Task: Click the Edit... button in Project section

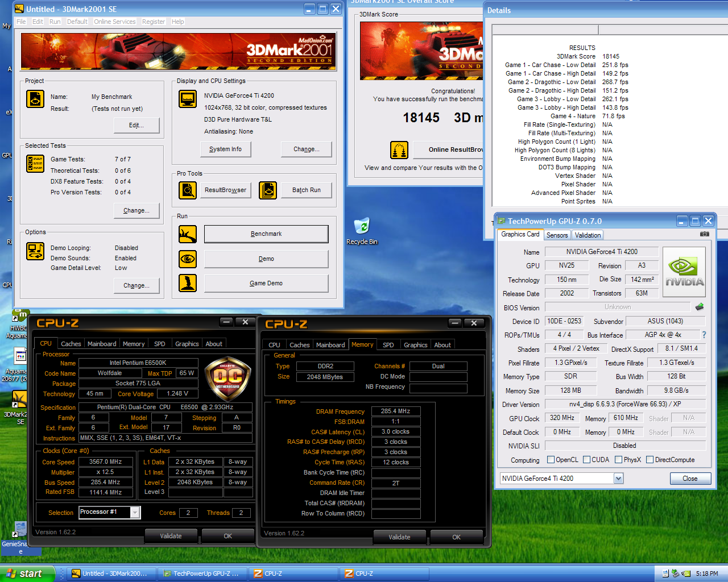Action: pos(136,125)
